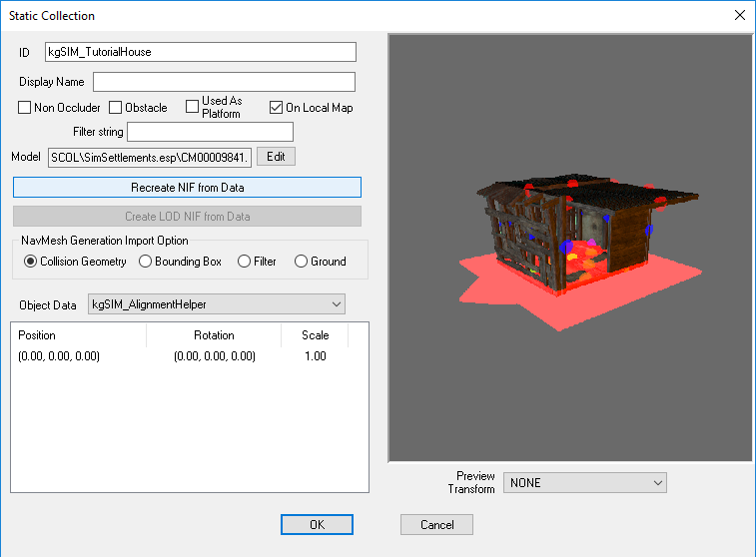Toggle the Obstacle checkbox
Image resolution: width=756 pixels, height=557 pixels.
[x=115, y=108]
